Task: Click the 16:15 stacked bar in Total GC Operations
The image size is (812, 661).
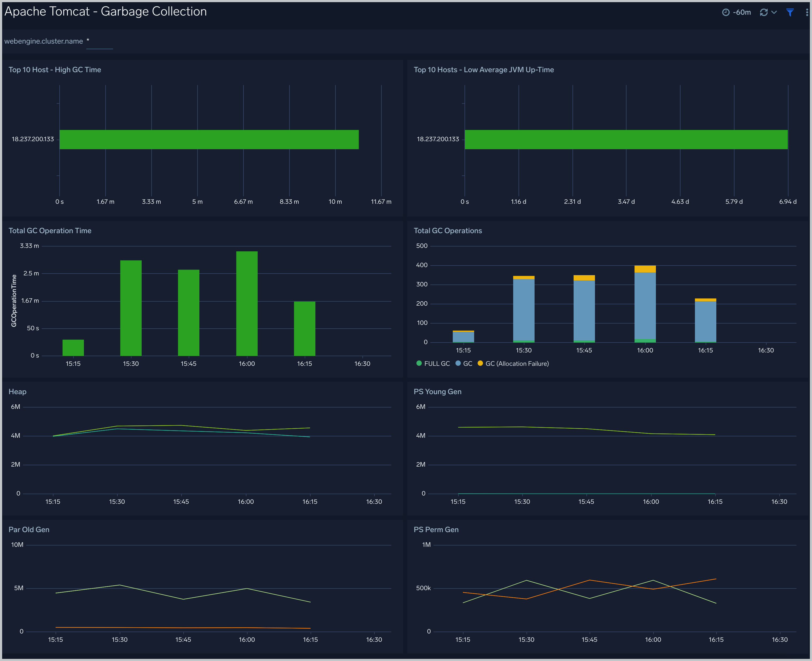Action: click(x=705, y=321)
